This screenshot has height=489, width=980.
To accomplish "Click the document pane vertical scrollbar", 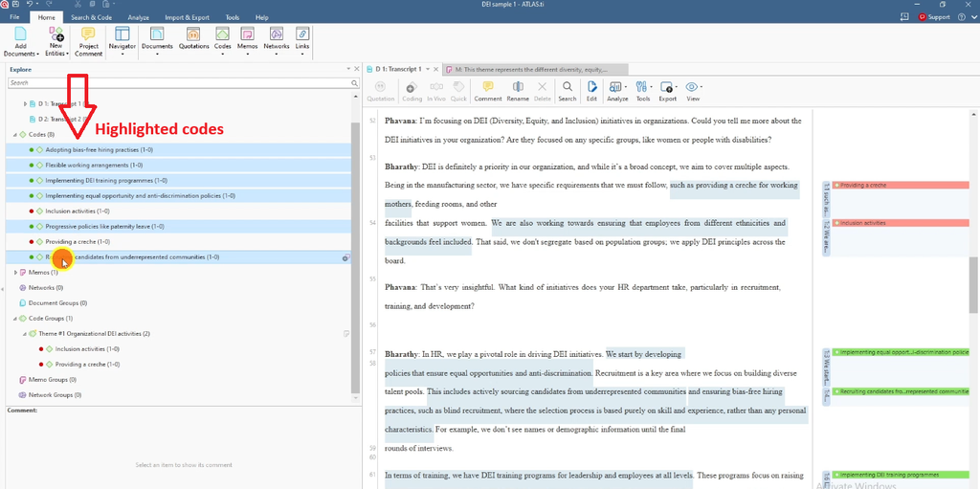I will tap(973, 284).
